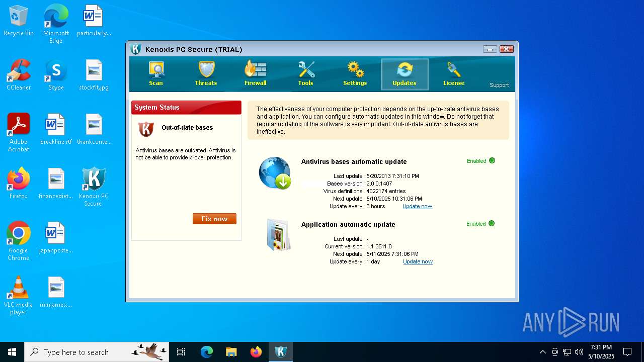Viewport: 644px width, 362px height.
Task: Select Current version 1.1.3511.0 value
Action: coord(379,246)
